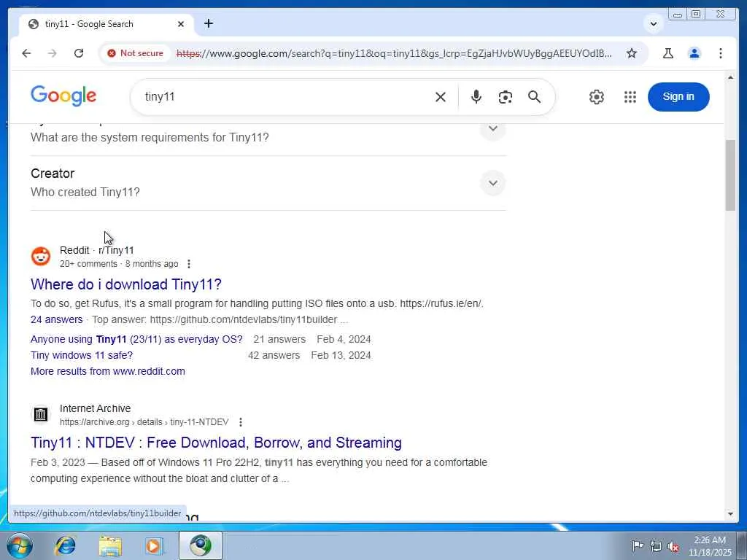Open Chrome Labs flask icon
Viewport: 747px width, 560px height.
(668, 53)
